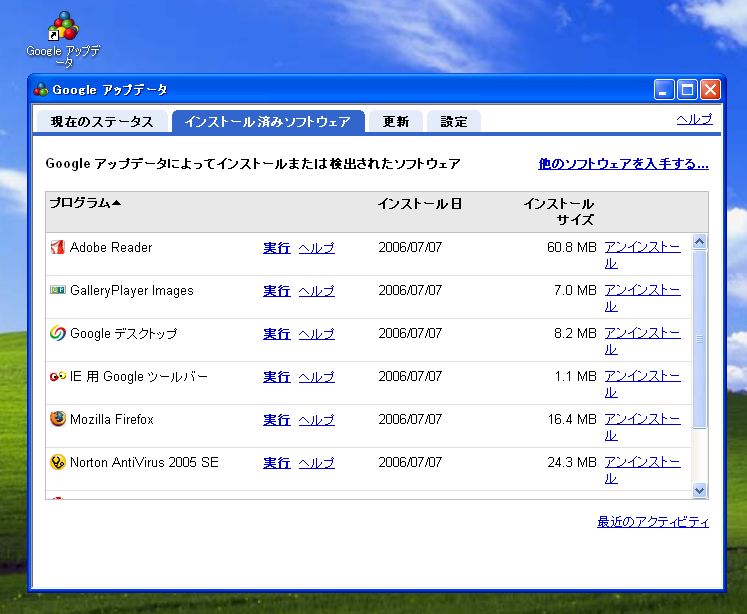Open the Google Updater desktop shortcut icon
This screenshot has height=614, width=747.
pyautogui.click(x=63, y=26)
